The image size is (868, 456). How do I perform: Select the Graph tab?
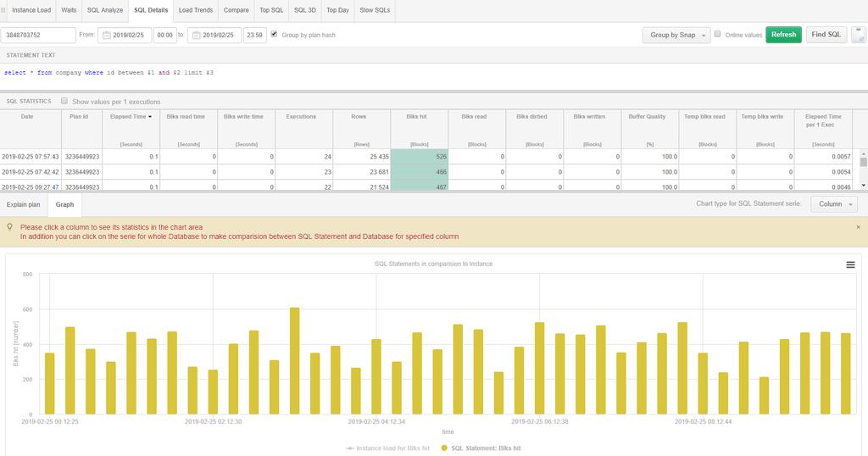[64, 205]
